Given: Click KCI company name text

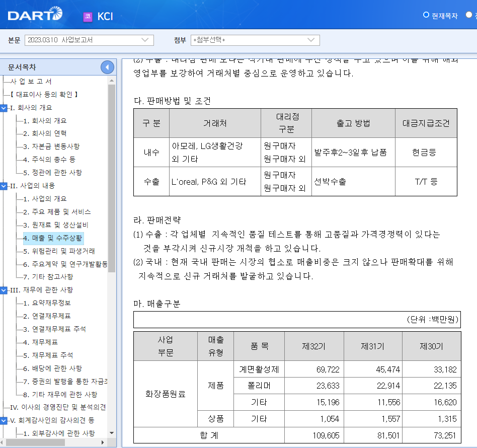Looking at the screenshot, I should click(x=105, y=17).
